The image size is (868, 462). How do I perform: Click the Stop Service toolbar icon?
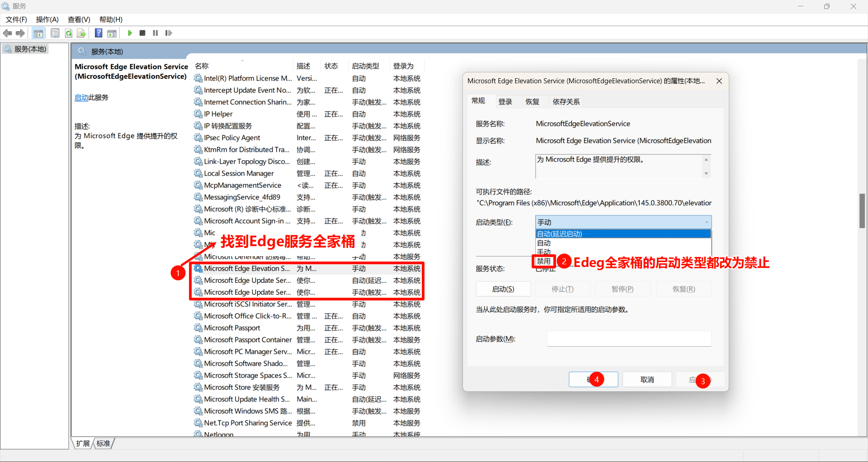click(x=142, y=33)
